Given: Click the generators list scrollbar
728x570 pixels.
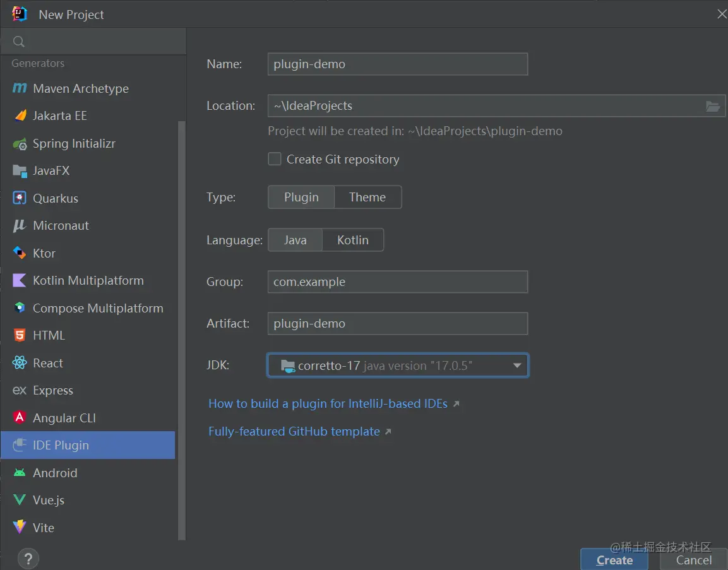Looking at the screenshot, I should click(182, 331).
